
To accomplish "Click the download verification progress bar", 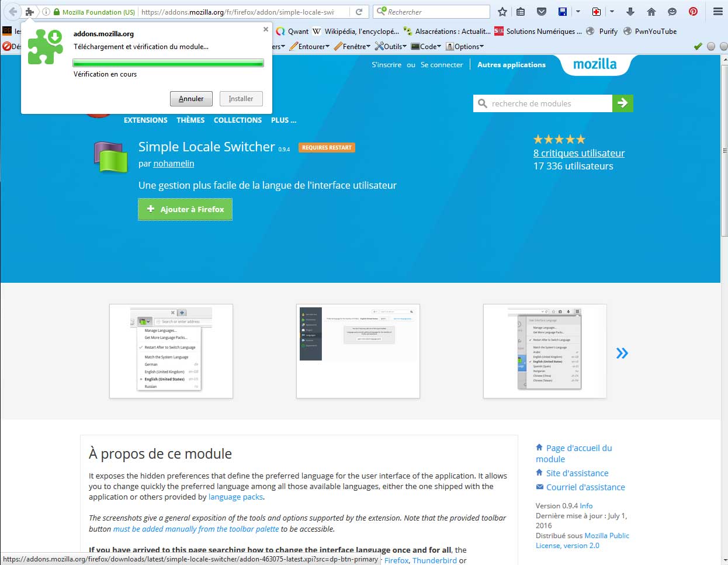I will click(x=168, y=63).
